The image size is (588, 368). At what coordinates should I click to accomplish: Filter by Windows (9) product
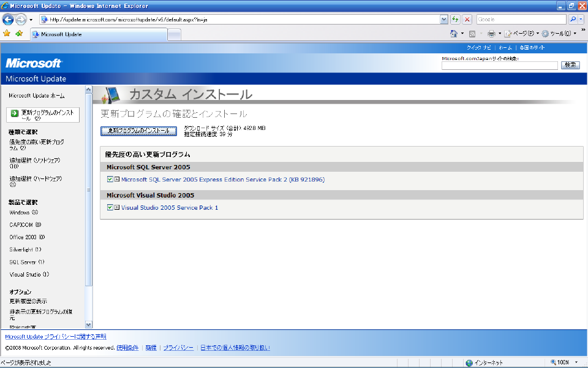(24, 213)
